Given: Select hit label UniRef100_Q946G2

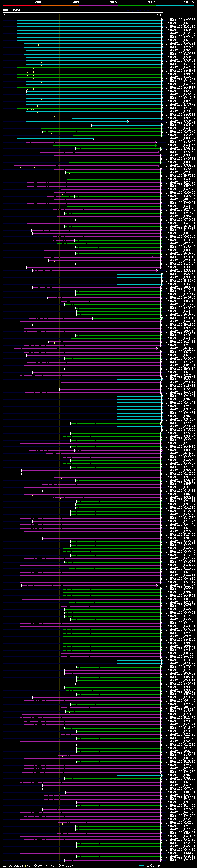Looking at the screenshot, I should (x=180, y=775).
